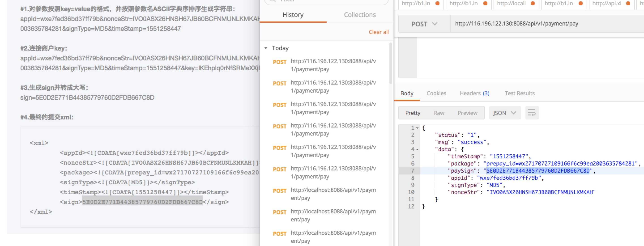Viewport: 644px width, 246px height.
Task: Click the appId value in JSON response
Action: (509, 178)
